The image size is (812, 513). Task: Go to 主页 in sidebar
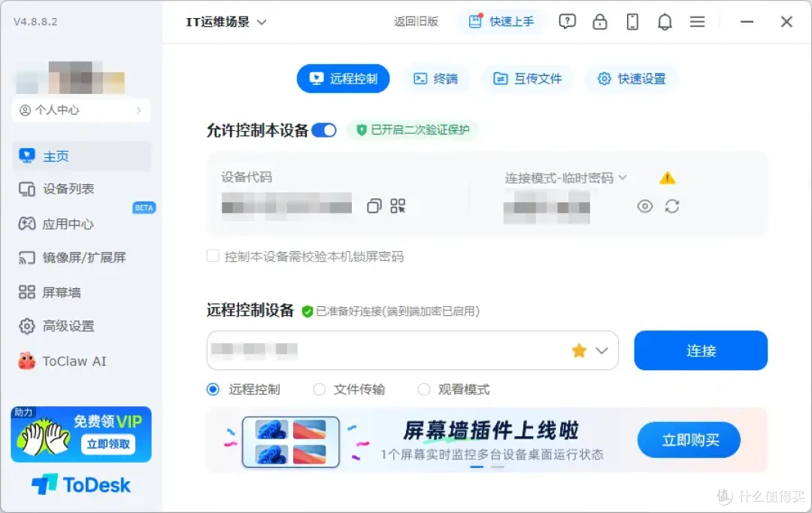82,156
